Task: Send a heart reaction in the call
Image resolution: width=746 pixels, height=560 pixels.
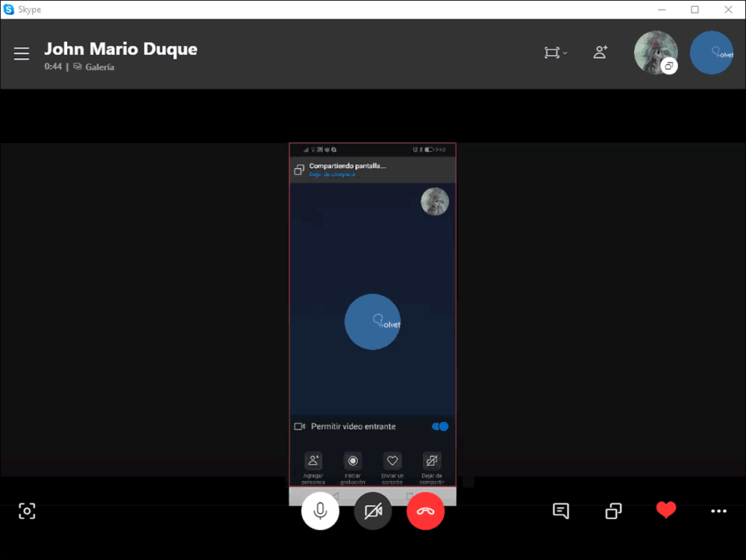Action: 666,511
